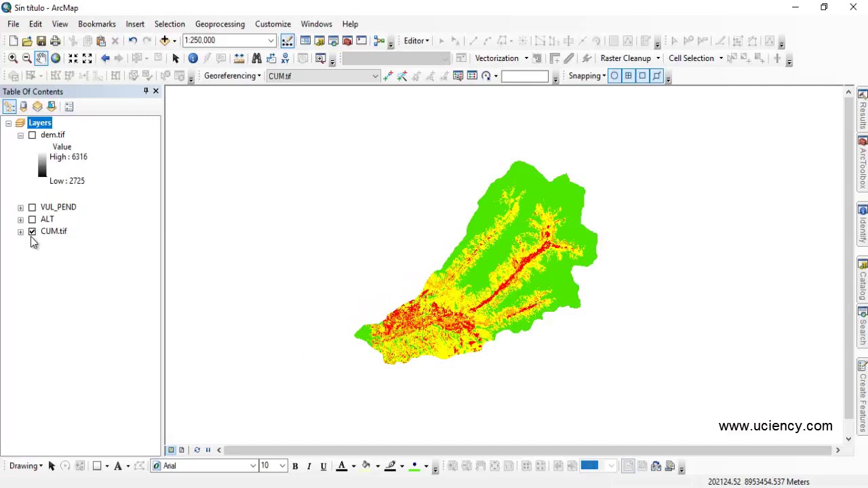Click the Add Data icon

[165, 41]
